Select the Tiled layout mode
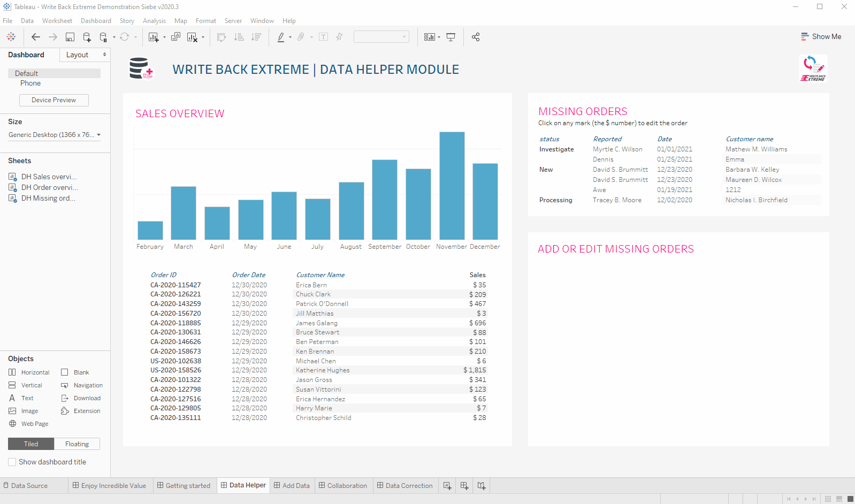Image resolution: width=855 pixels, height=504 pixels. (31, 444)
